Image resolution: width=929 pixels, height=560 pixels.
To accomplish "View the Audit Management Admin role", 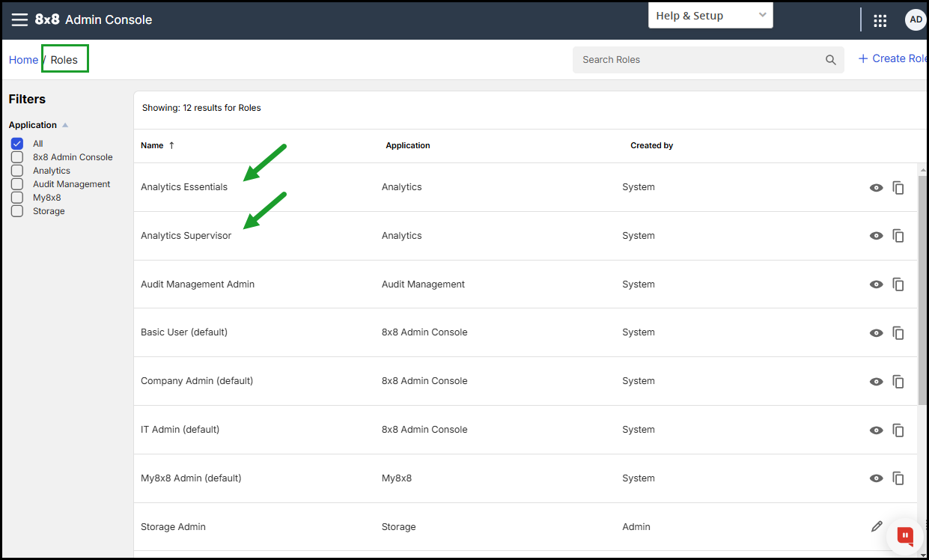I will (x=876, y=284).
